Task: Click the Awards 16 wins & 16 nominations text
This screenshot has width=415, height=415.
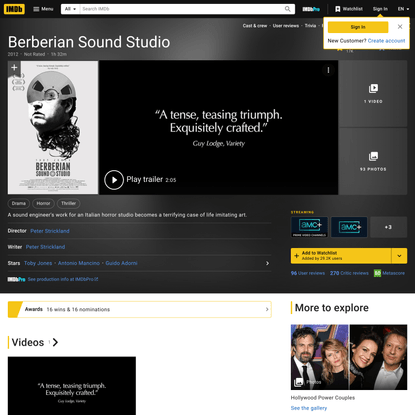Action: click(67, 309)
